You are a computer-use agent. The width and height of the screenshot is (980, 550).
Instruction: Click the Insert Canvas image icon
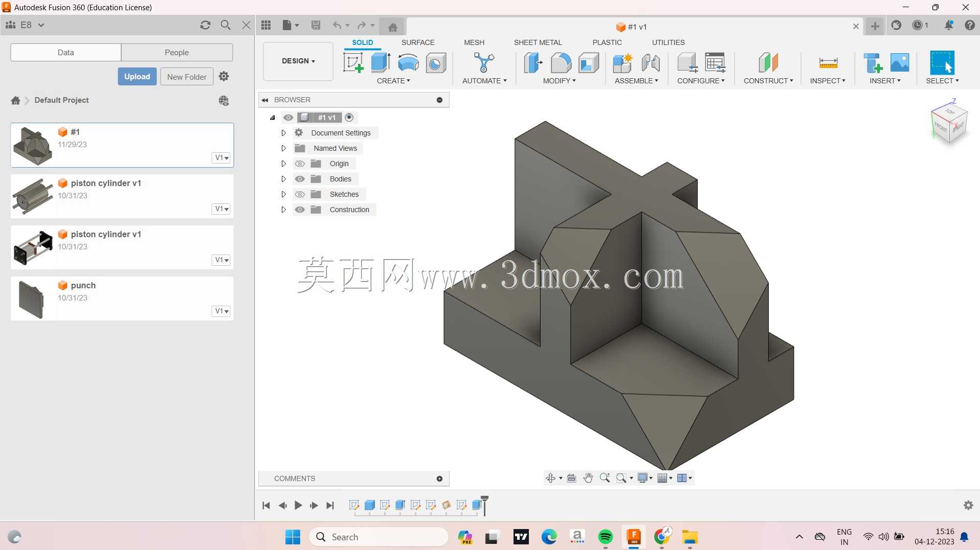[900, 63]
